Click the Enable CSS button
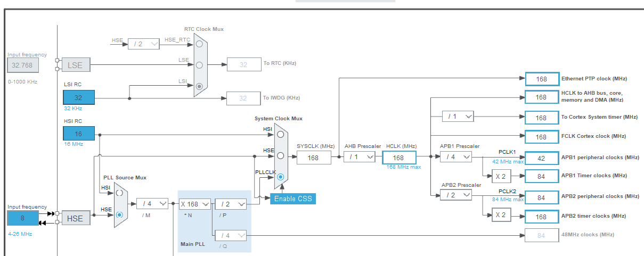This screenshot has height=256, width=644. [292, 199]
